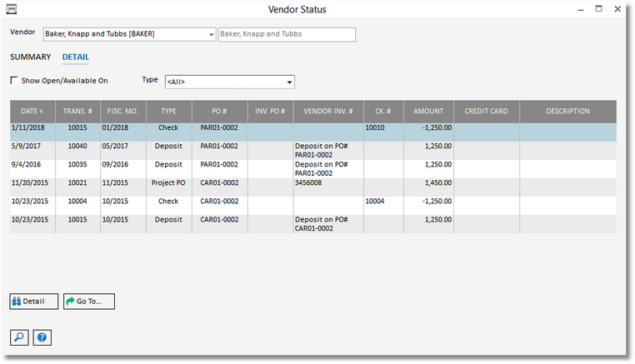Click fiscal month 11/2015
This screenshot has height=364, width=635.
click(115, 183)
